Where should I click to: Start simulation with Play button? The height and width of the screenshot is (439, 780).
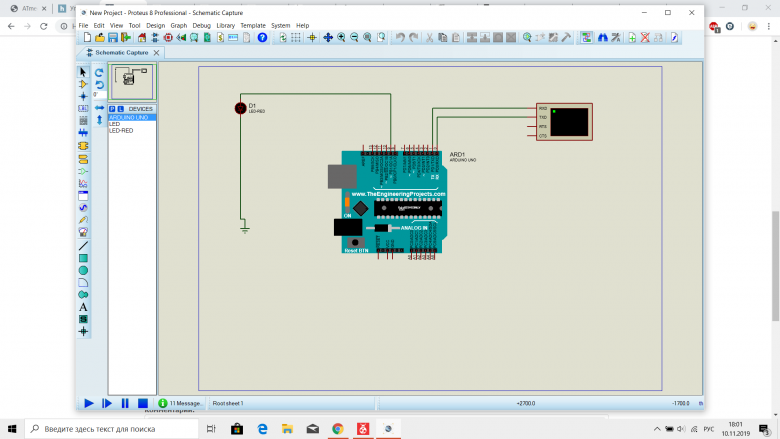coord(89,403)
